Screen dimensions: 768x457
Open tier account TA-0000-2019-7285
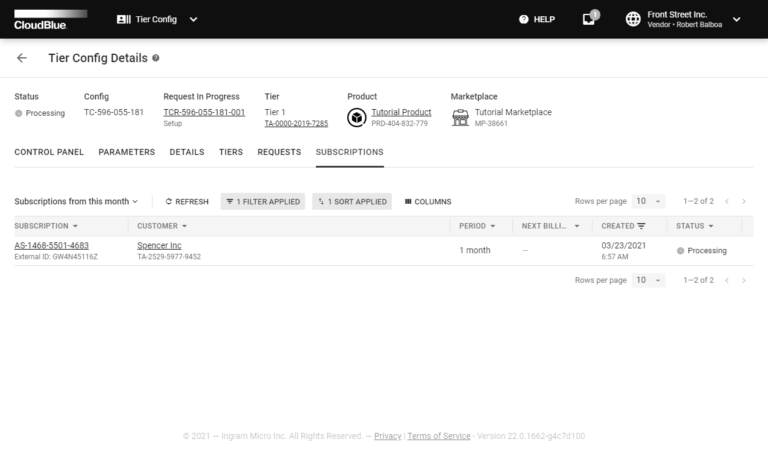click(296, 123)
